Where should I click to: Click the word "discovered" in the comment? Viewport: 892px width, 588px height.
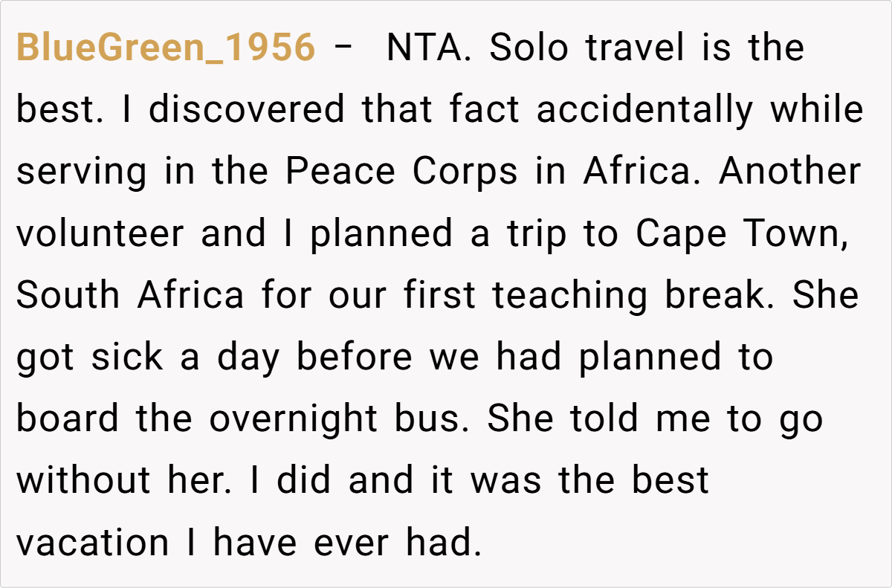pos(247,111)
